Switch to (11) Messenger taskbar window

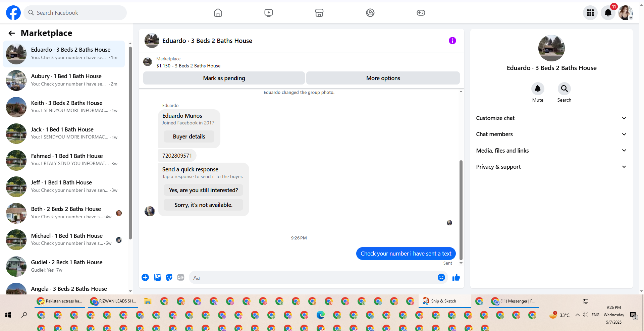coord(514,301)
